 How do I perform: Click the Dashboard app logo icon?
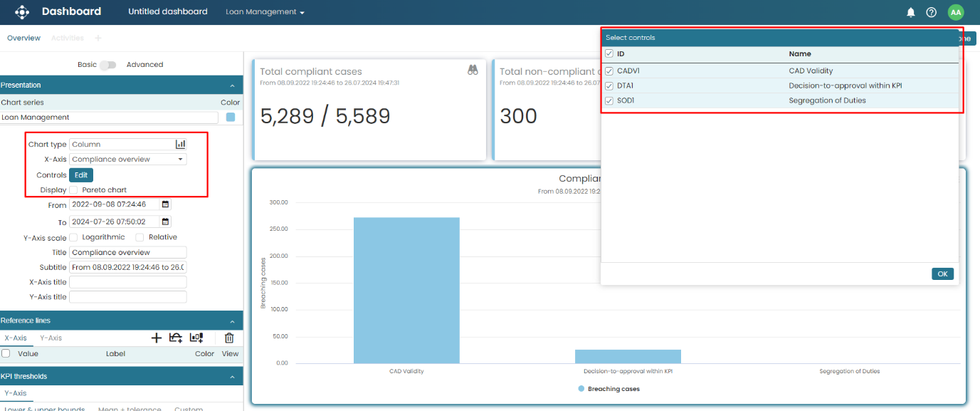(22, 12)
